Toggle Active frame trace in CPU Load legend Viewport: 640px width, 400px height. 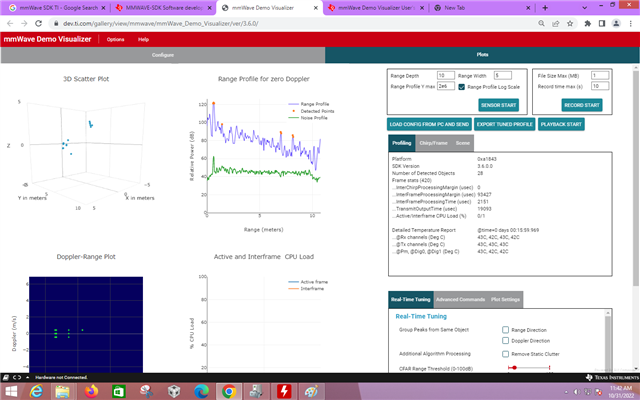coord(308,282)
